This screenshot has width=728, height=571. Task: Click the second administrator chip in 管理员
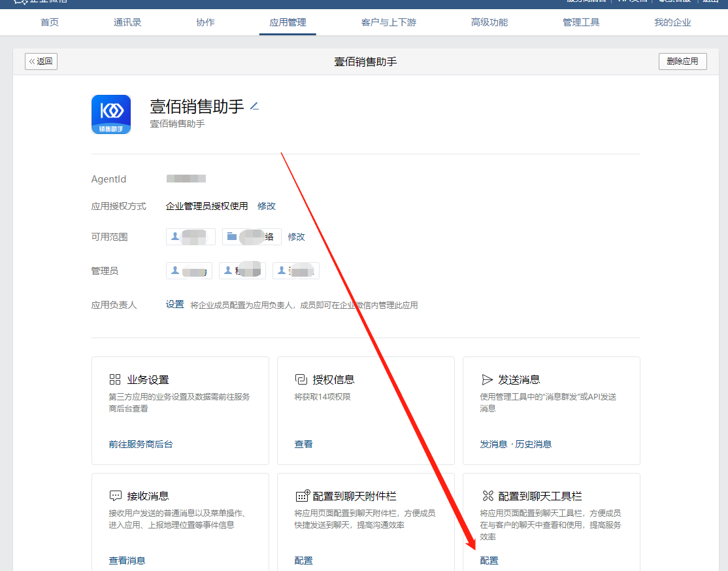(242, 271)
